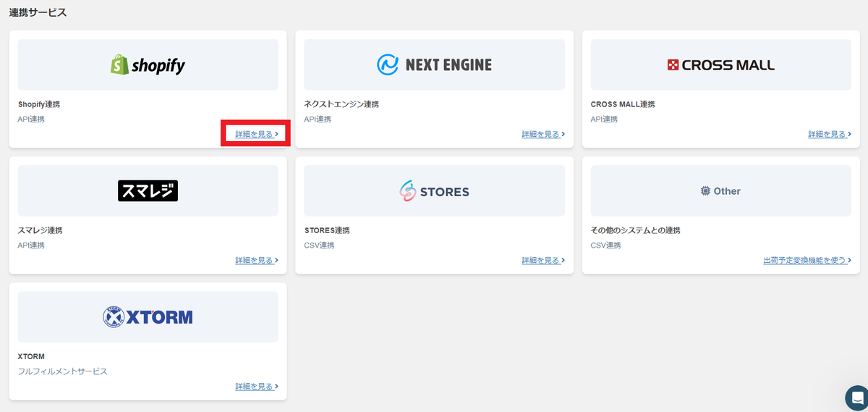Click the STORES logo banner

[x=434, y=191]
